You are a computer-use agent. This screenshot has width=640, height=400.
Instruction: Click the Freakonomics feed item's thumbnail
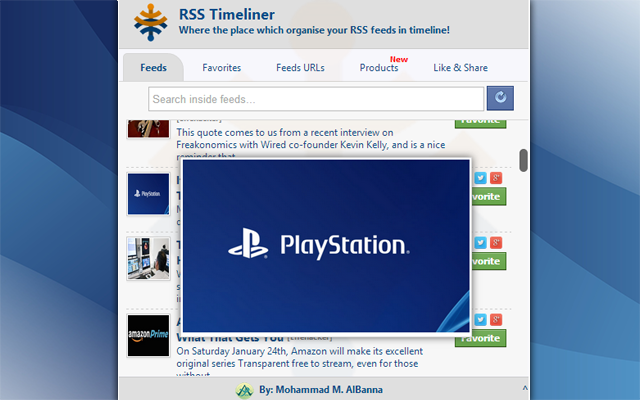point(148,129)
